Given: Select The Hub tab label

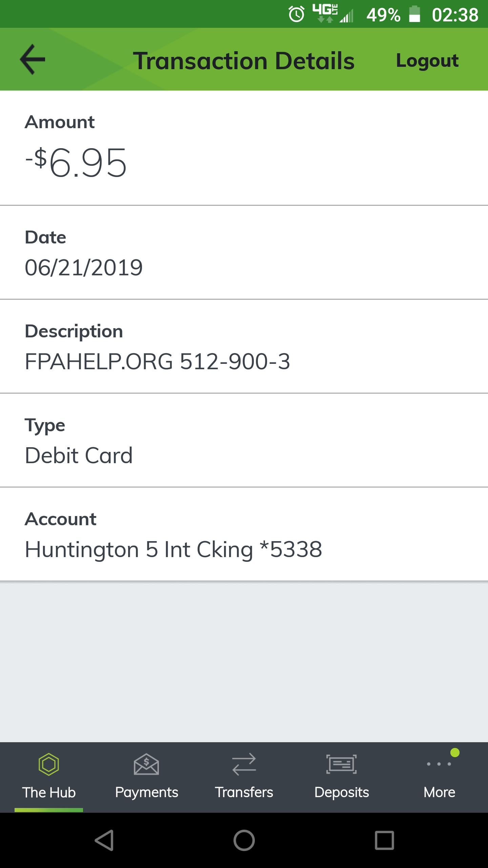Looking at the screenshot, I should click(x=49, y=793).
